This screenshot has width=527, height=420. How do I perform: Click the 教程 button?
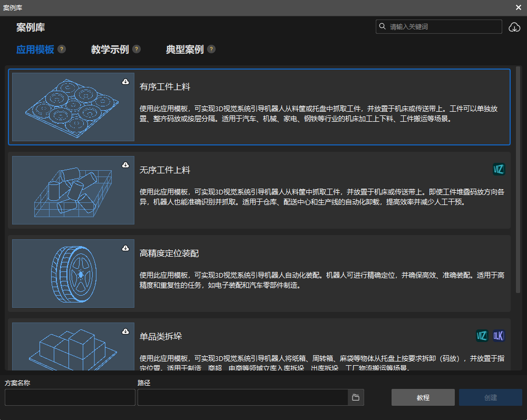(423, 397)
